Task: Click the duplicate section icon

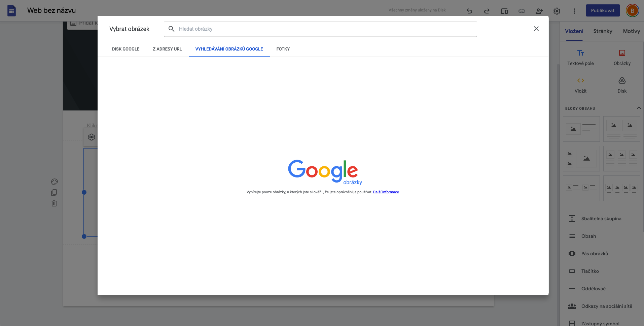Action: pyautogui.click(x=54, y=193)
